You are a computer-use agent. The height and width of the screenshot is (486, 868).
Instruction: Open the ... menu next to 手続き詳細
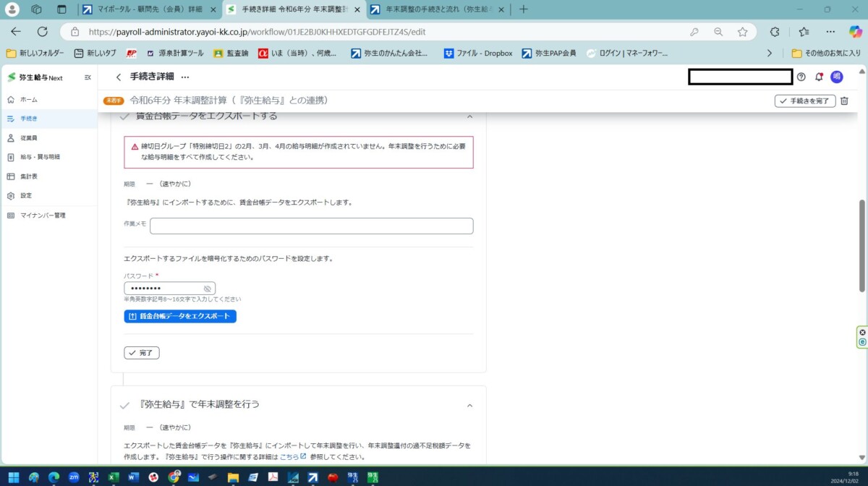point(183,77)
